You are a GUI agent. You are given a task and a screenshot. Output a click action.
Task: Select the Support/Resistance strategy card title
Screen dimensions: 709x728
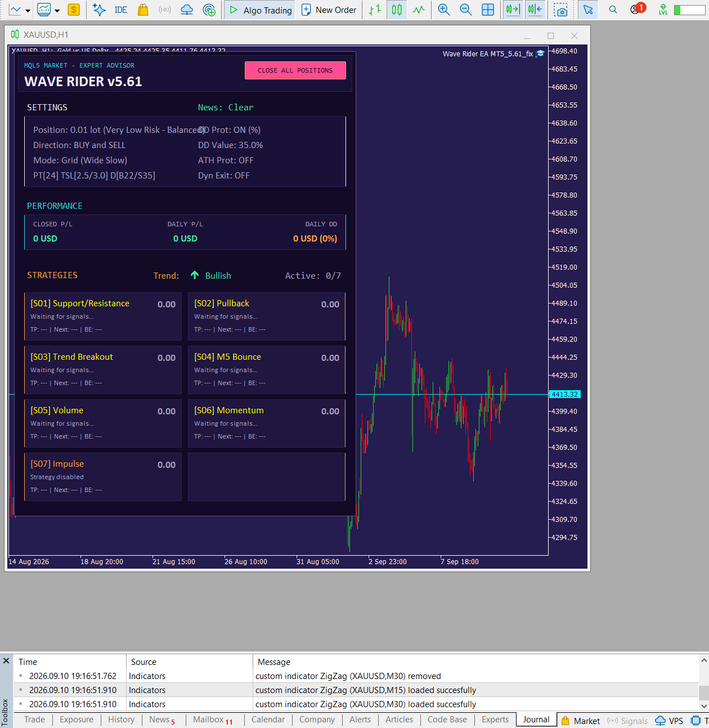[x=80, y=303]
